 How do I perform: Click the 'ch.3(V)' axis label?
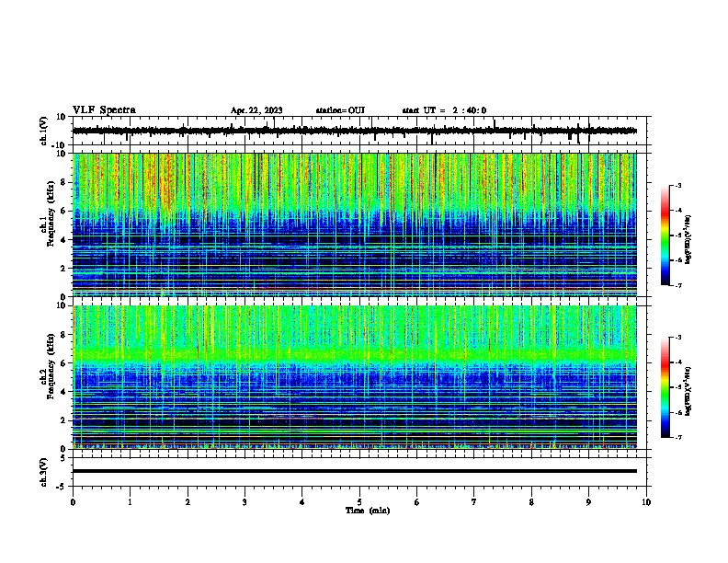44,472
